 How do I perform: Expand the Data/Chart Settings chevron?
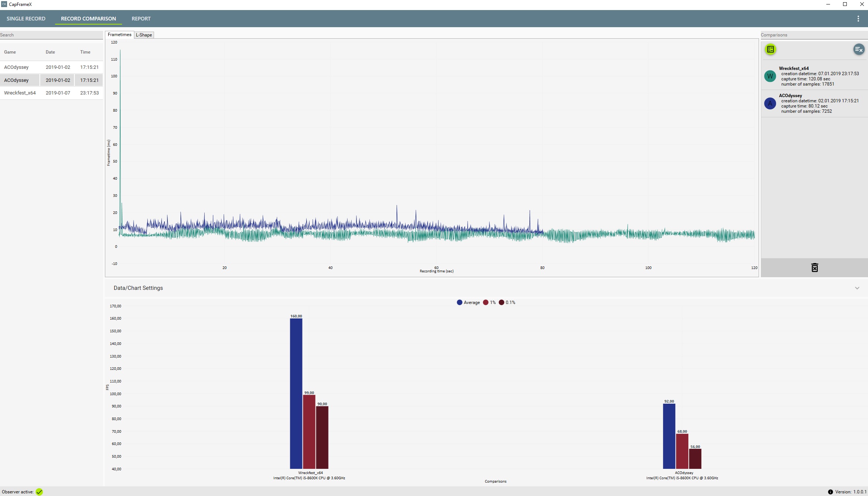point(857,288)
